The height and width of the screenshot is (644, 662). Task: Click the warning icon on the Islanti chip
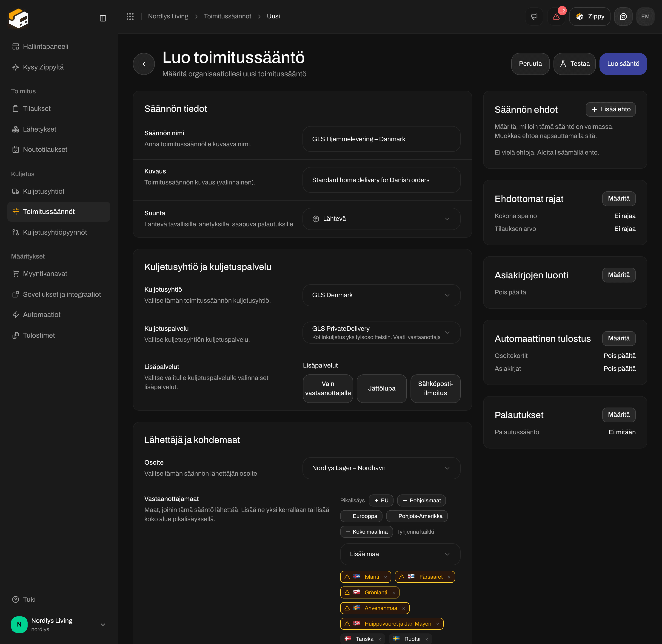click(347, 577)
